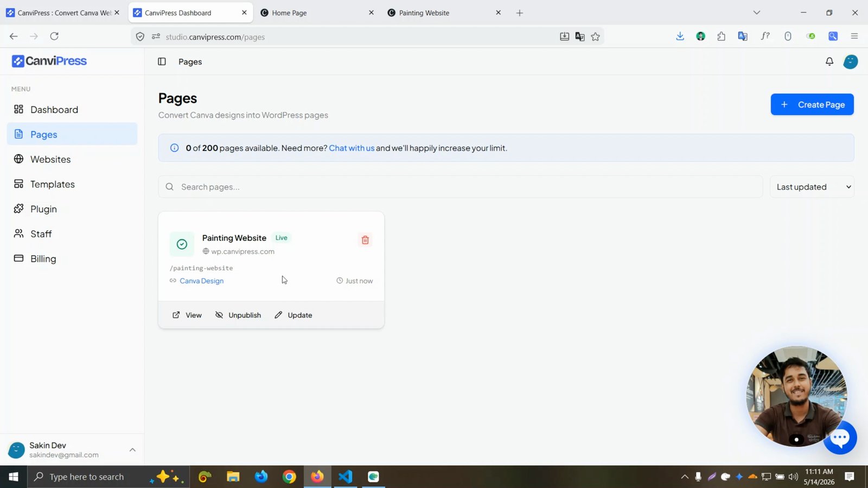Launch Visual Studio Code from taskbar
Image resolution: width=868 pixels, height=488 pixels.
(345, 477)
